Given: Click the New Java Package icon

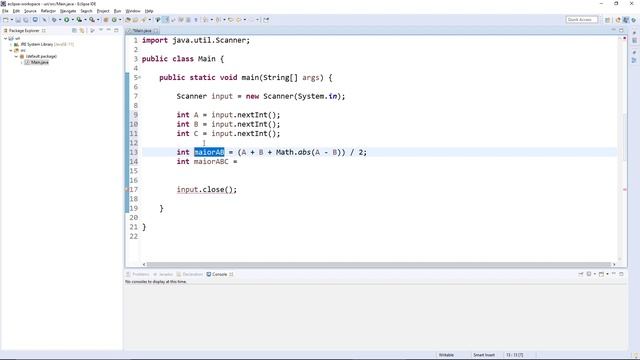Looking at the screenshot, I should [106, 20].
